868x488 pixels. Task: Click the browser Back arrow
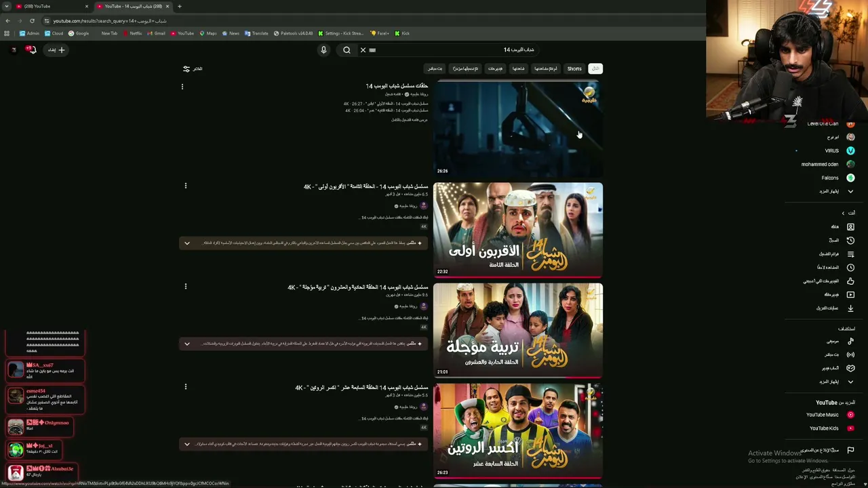(x=7, y=21)
